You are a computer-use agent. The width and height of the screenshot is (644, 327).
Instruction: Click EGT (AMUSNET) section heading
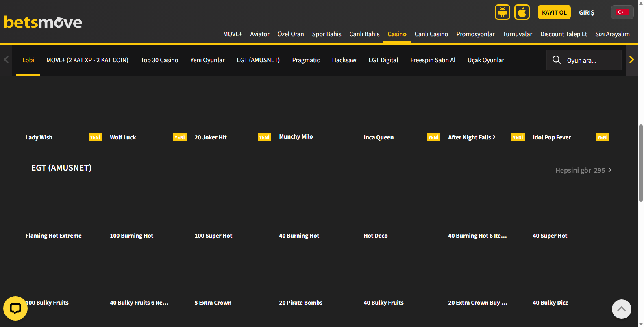pos(61,168)
